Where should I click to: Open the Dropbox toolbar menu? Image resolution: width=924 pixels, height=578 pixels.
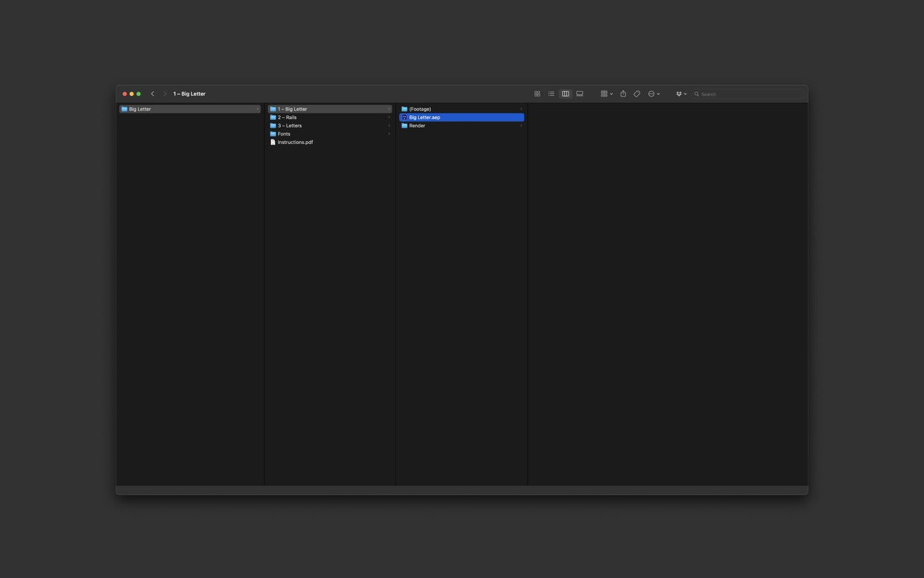(x=681, y=94)
